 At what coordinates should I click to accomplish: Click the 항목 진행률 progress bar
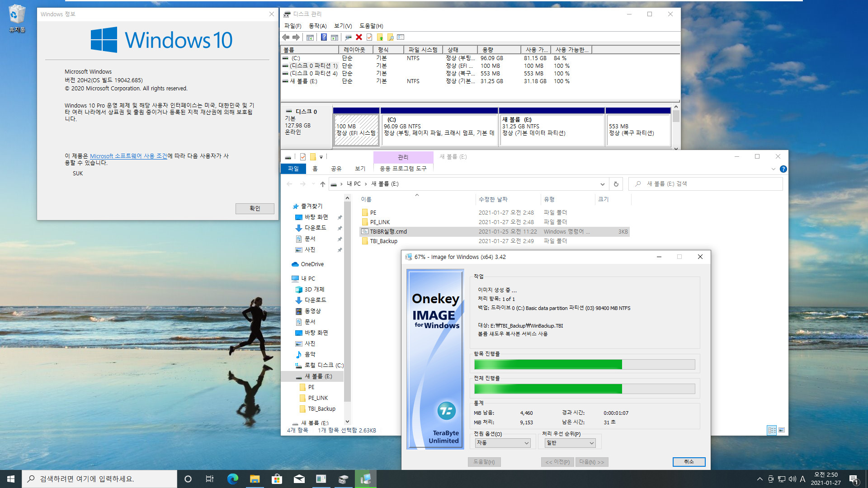[585, 365]
